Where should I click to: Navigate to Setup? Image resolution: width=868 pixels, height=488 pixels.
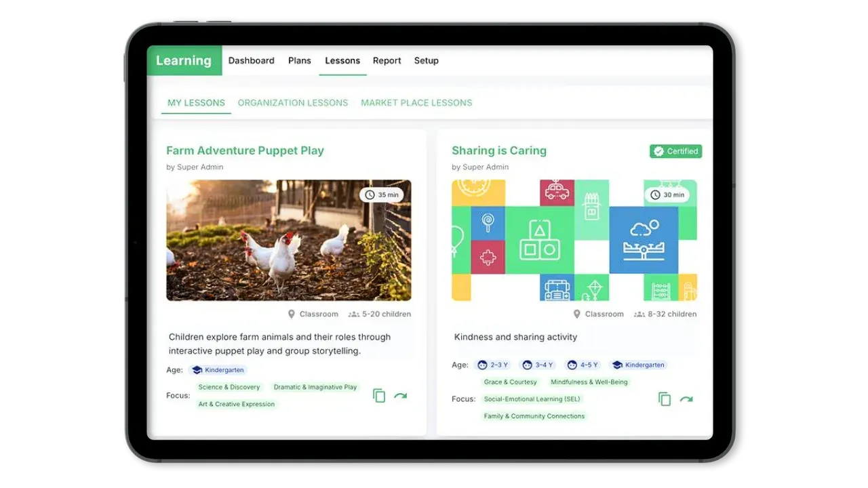tap(427, 60)
